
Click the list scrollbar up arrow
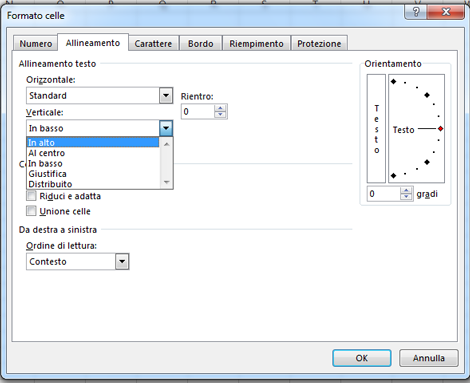tap(166, 144)
